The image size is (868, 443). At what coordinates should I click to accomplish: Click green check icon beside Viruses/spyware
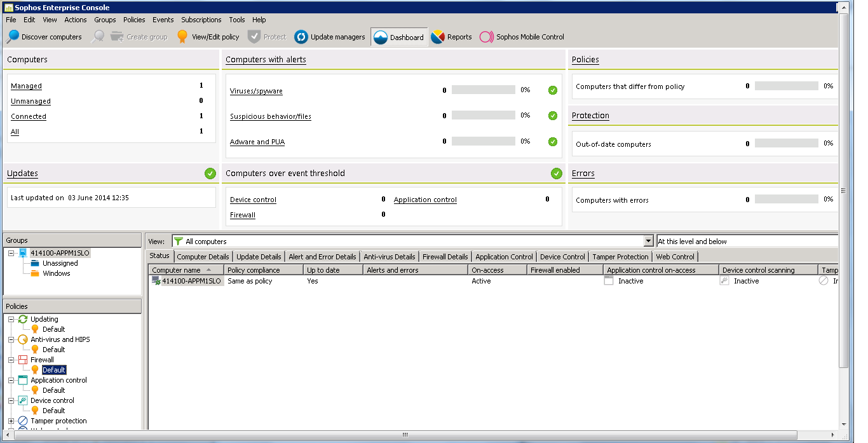click(553, 90)
